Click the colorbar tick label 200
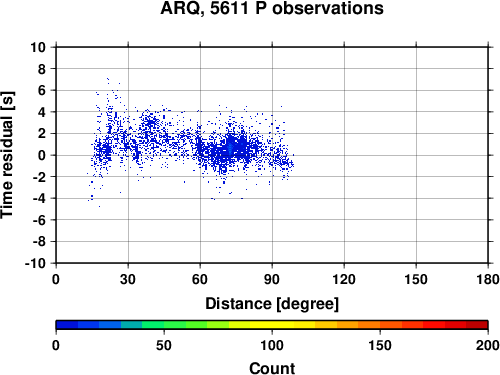Image resolution: width=500 pixels, height=375 pixels. click(488, 345)
